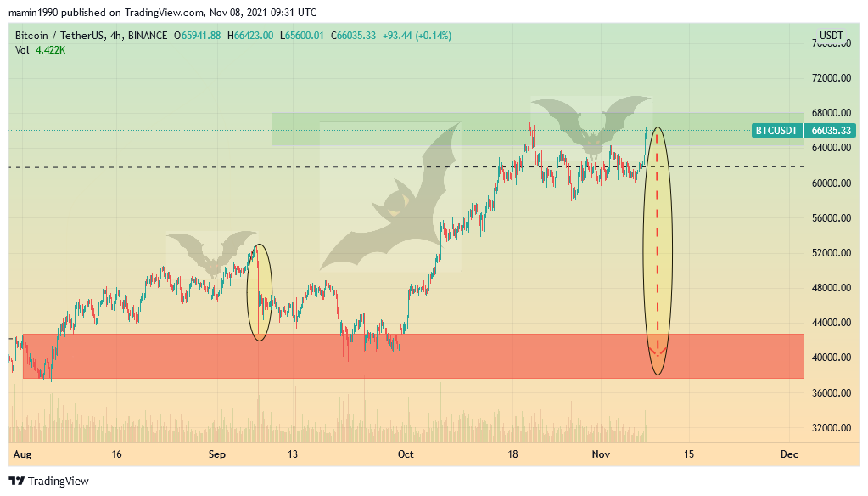This screenshot has width=868, height=496.
Task: Select the close value C66035.33
Action: click(353, 36)
